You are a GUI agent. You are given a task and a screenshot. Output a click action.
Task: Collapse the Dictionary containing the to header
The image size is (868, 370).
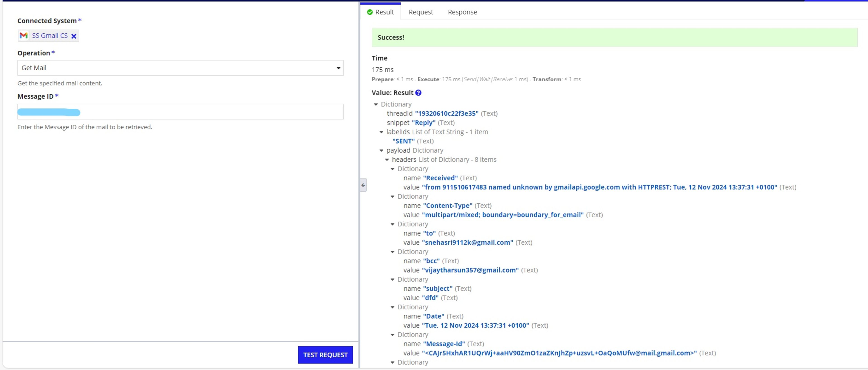coord(393,224)
